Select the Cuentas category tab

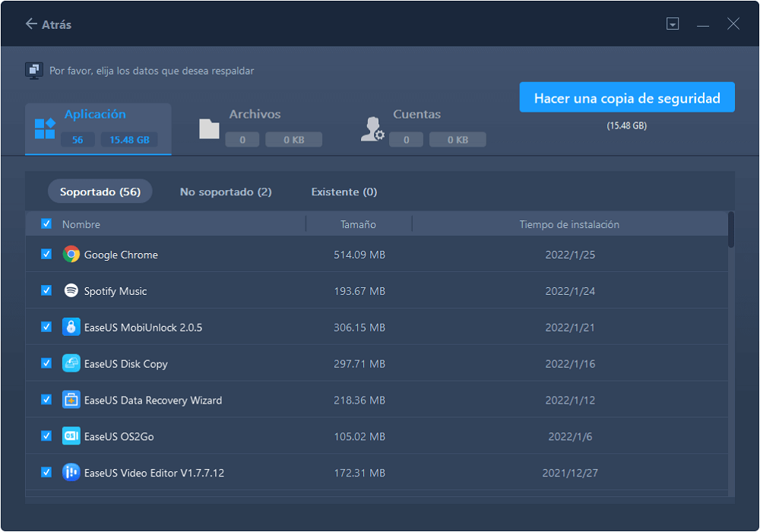423,129
